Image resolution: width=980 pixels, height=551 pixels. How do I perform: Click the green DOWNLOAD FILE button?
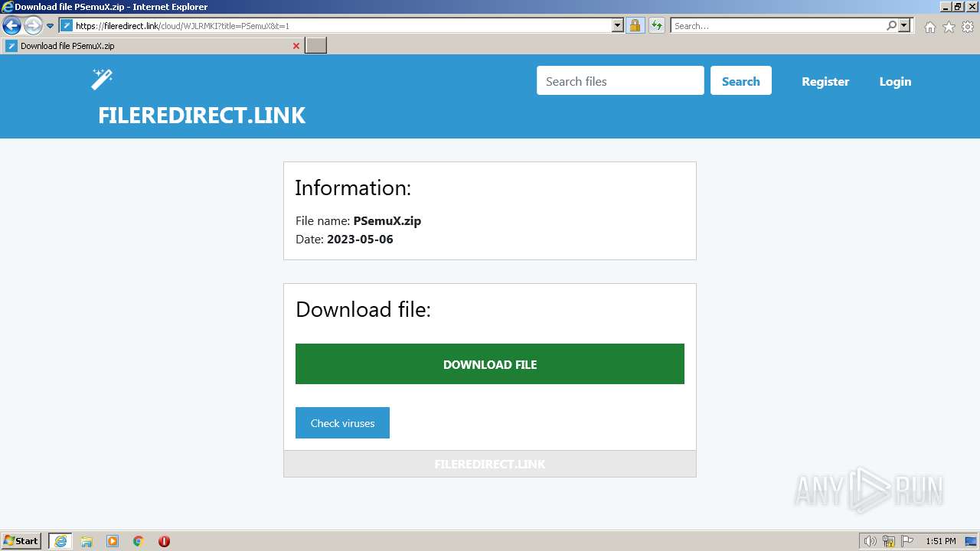click(x=490, y=364)
